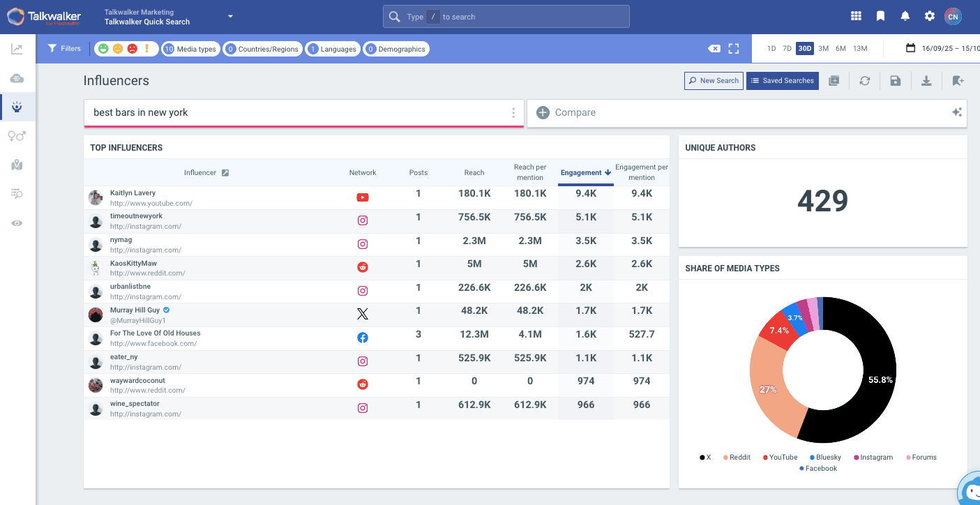
Task: Open the Influencers sidebar icon
Action: (x=17, y=107)
